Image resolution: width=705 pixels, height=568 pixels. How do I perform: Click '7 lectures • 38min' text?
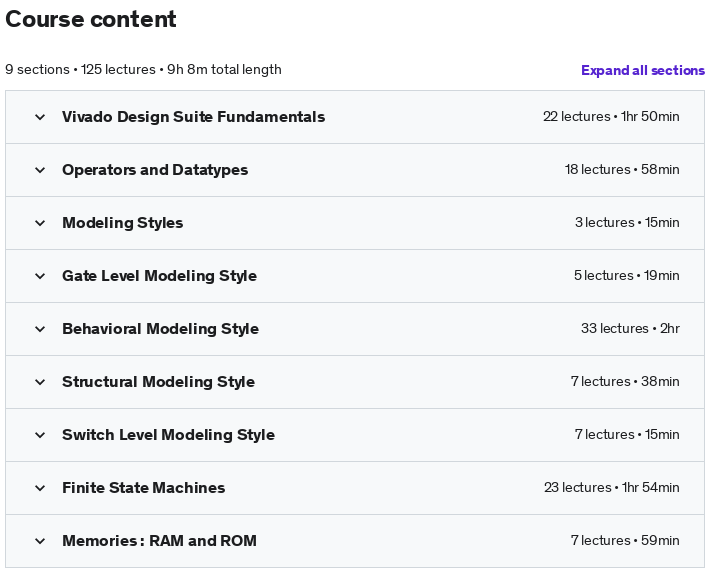(625, 382)
